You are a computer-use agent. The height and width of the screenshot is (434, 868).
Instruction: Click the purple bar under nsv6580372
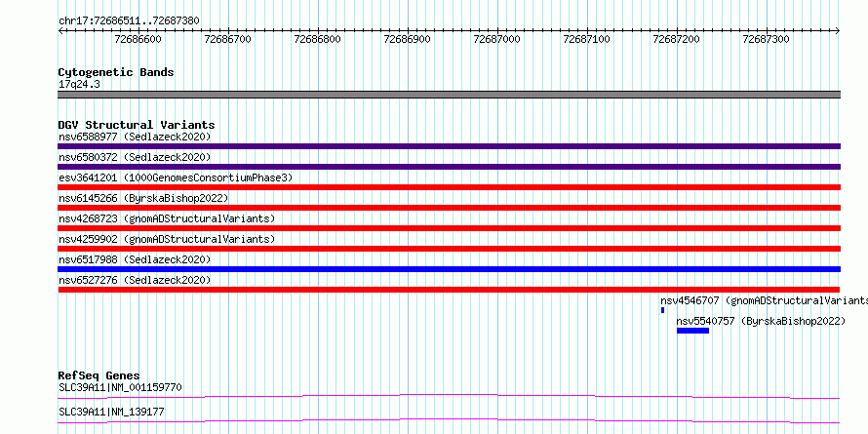[x=449, y=167]
